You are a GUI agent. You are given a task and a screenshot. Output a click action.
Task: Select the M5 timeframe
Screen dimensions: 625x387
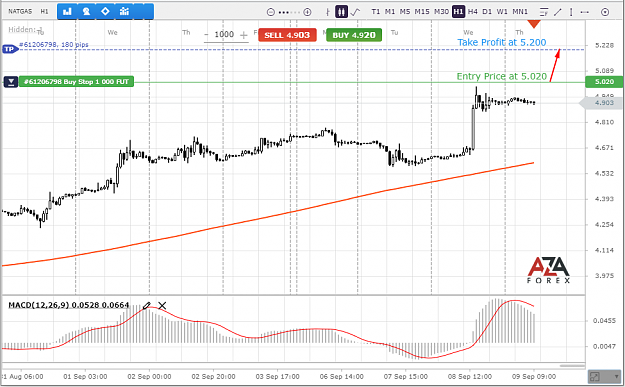coord(405,12)
